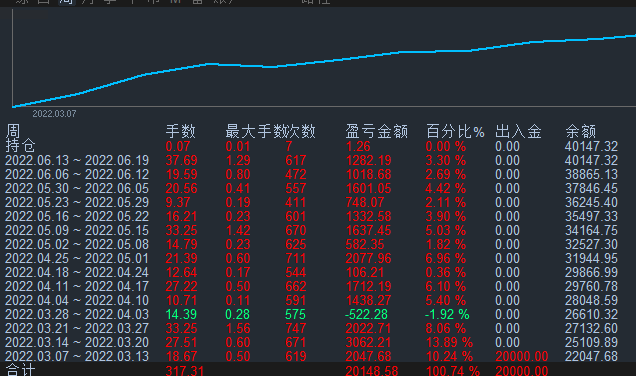The width and height of the screenshot is (636, 376).
Task: Sort by the 手数 column header
Action: (x=180, y=131)
